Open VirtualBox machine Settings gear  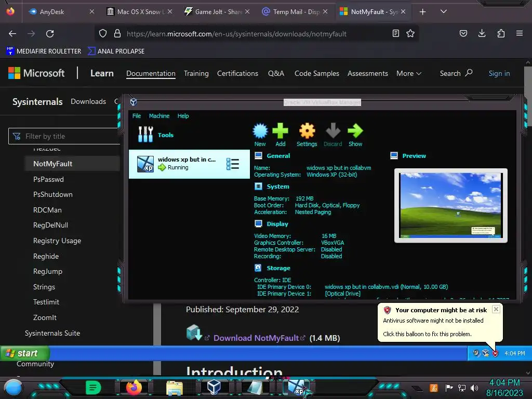click(x=307, y=131)
